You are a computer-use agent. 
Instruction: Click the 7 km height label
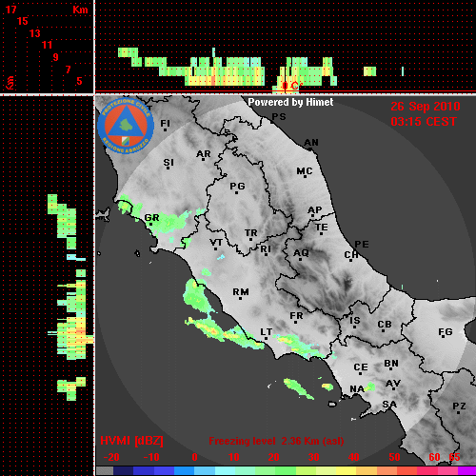(x=68, y=69)
